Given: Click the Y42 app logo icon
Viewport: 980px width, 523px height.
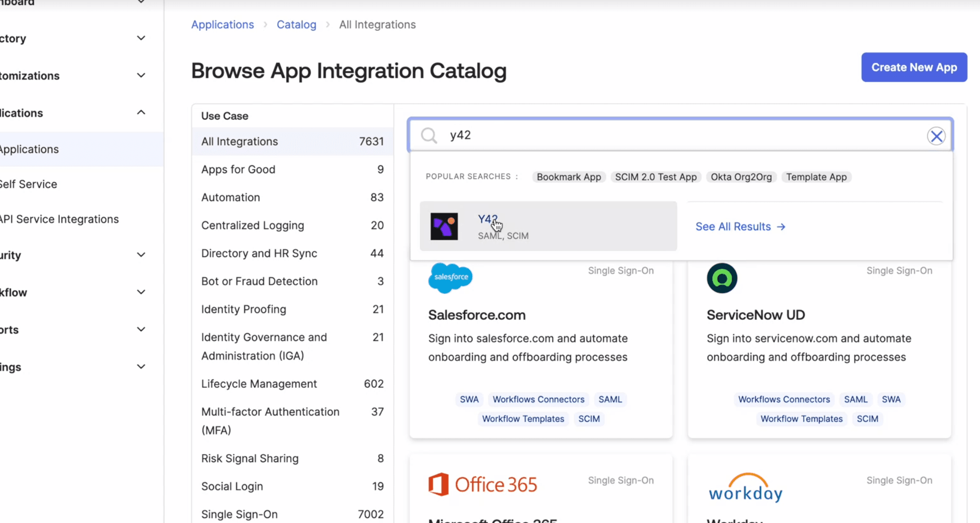Looking at the screenshot, I should 444,226.
